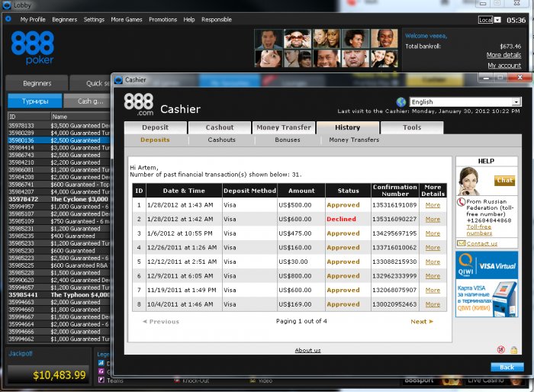Open More details for US$160.00 deposit
Image resolution: width=534 pixels, height=392 pixels.
point(433,248)
